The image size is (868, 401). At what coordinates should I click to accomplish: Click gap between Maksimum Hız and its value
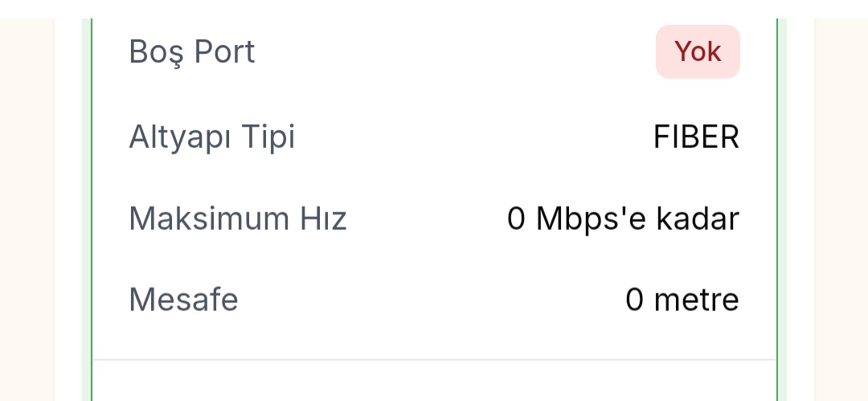point(426,219)
